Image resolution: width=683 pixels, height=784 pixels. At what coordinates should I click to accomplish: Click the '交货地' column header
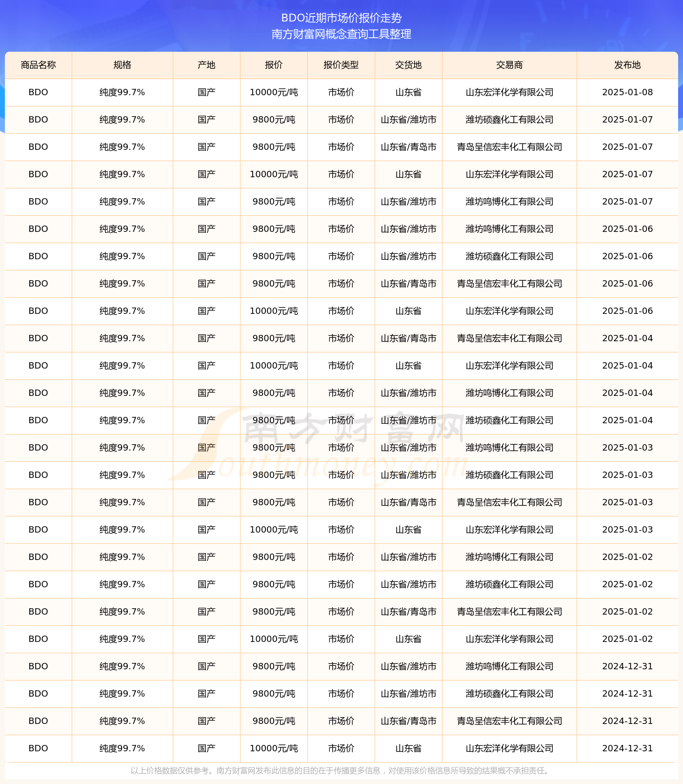pos(408,65)
